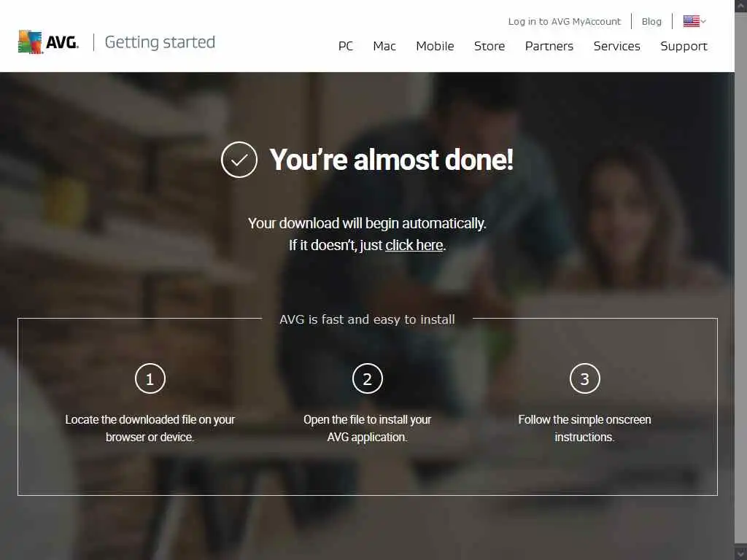Log in to AVG MyAccount
This screenshot has width=747, height=560.
tap(564, 21)
